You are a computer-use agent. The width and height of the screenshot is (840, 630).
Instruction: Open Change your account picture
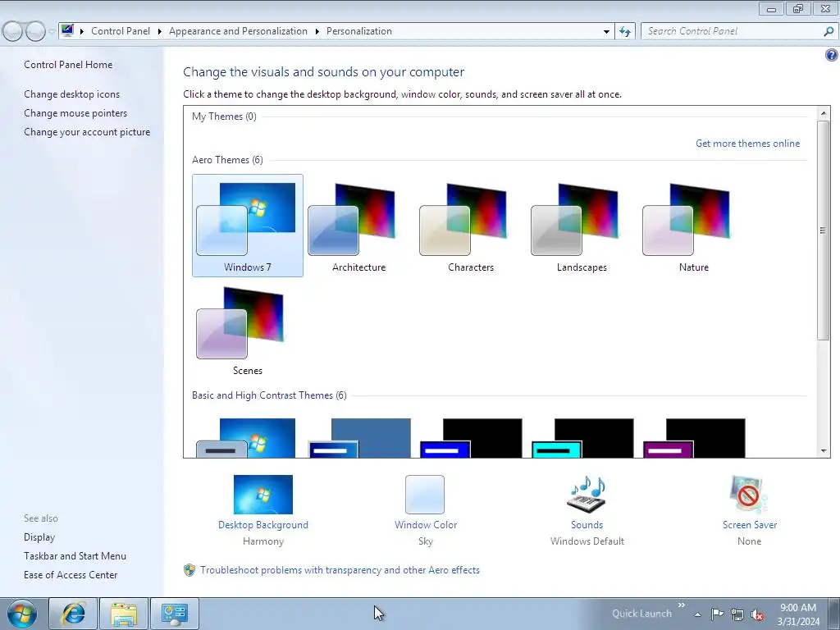coord(87,132)
